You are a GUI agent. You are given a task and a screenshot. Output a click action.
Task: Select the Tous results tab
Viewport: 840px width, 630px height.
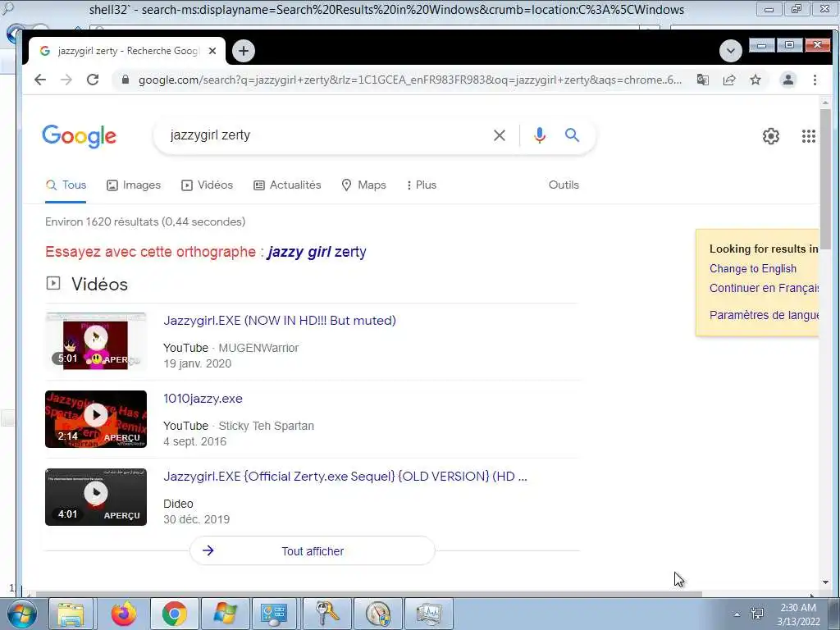66,185
